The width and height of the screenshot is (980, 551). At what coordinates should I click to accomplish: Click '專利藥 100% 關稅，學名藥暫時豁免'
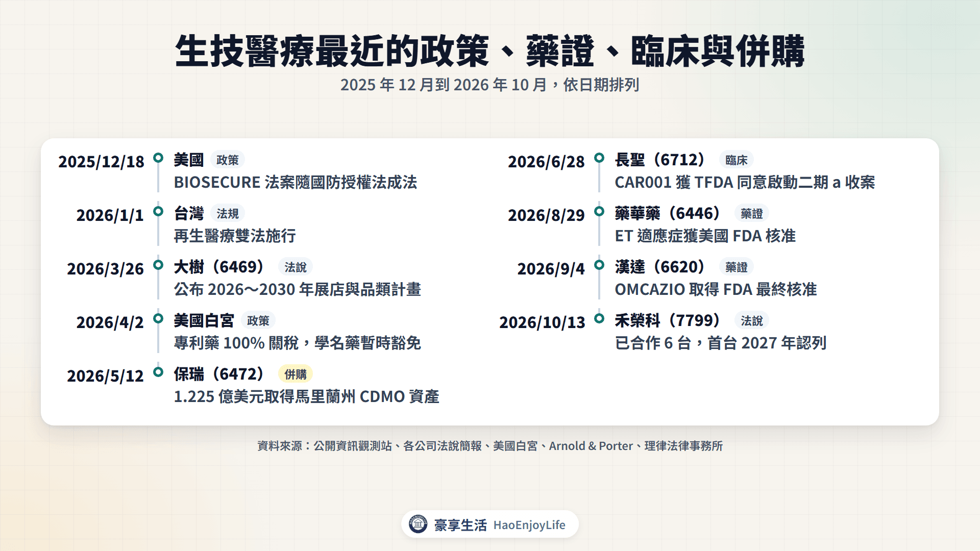point(298,343)
